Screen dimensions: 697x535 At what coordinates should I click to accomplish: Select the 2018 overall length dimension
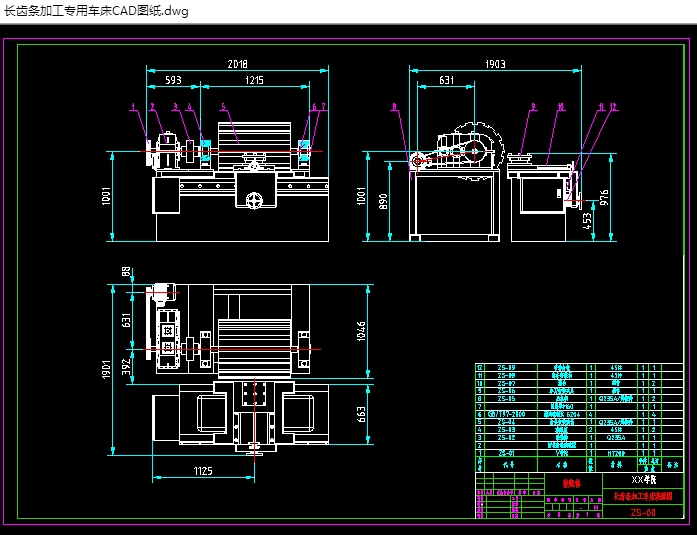pyautogui.click(x=237, y=64)
